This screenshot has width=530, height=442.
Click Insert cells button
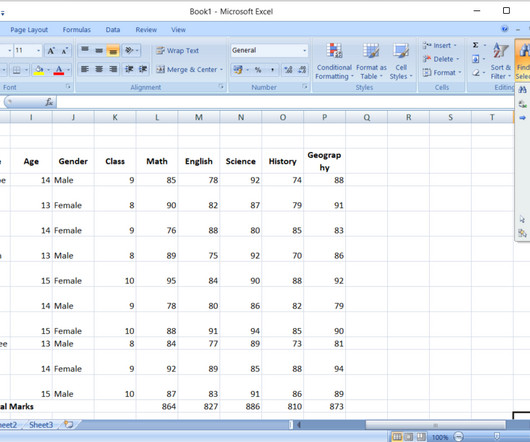(439, 45)
